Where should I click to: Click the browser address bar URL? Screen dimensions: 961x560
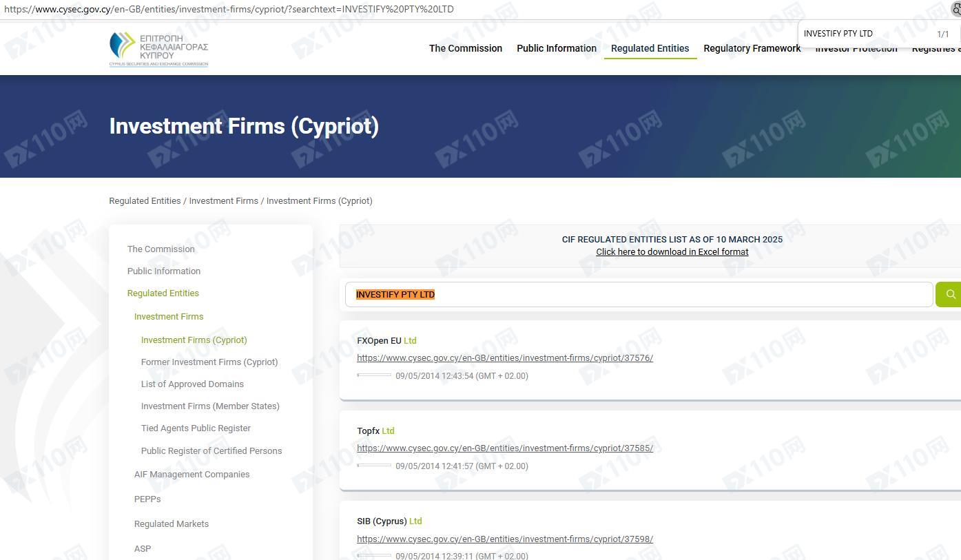tap(229, 9)
